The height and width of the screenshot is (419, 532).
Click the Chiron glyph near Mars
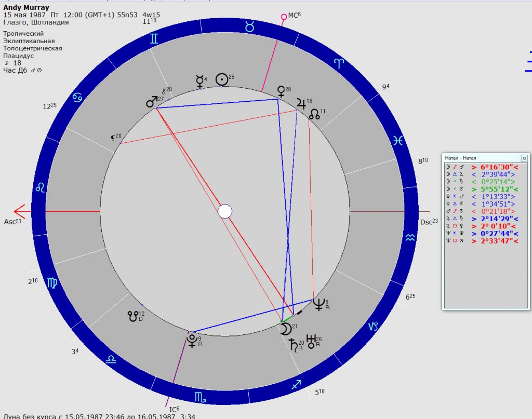click(164, 91)
